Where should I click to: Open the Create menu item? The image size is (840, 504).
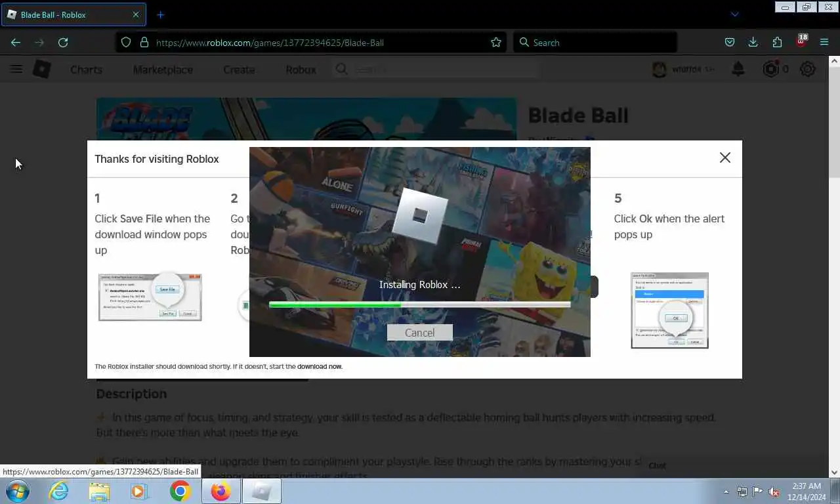pos(239,70)
